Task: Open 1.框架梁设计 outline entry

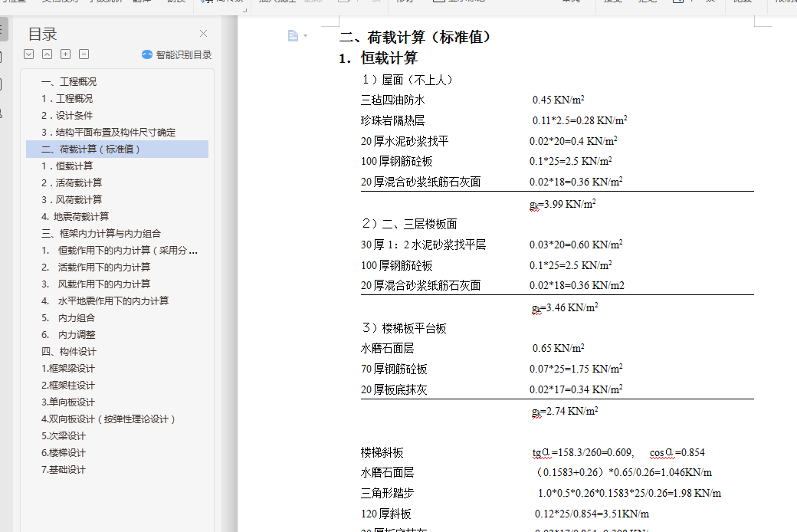Action: (x=68, y=368)
